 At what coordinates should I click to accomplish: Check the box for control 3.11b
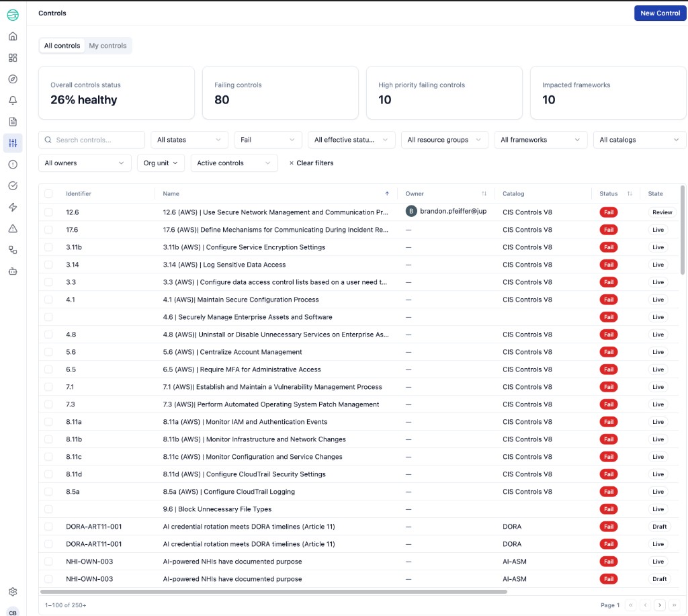click(x=48, y=247)
